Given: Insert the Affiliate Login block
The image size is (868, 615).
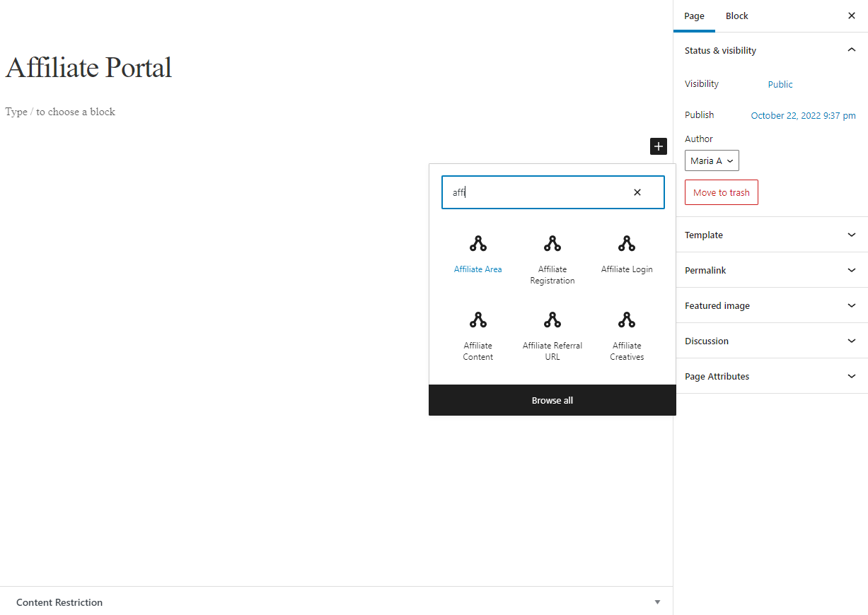Looking at the screenshot, I should click(x=627, y=254).
